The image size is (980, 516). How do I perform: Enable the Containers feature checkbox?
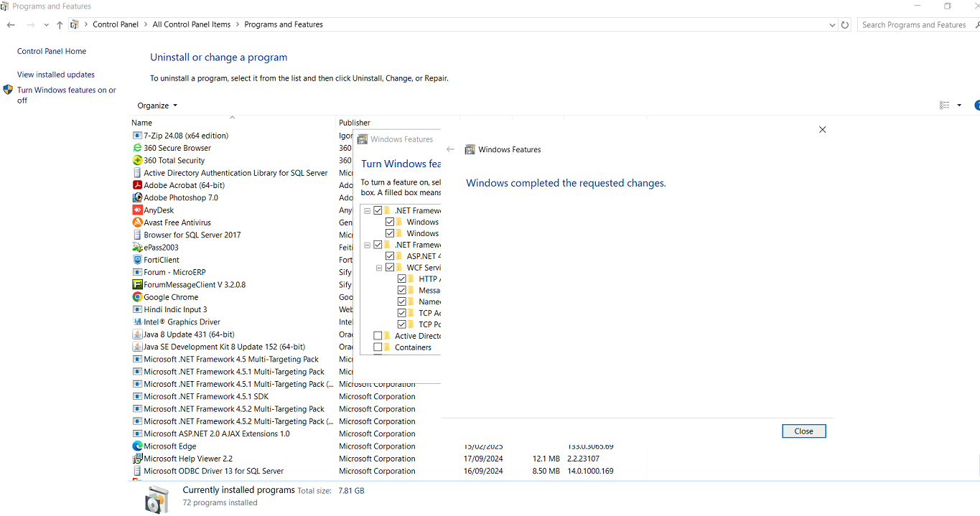[378, 347]
